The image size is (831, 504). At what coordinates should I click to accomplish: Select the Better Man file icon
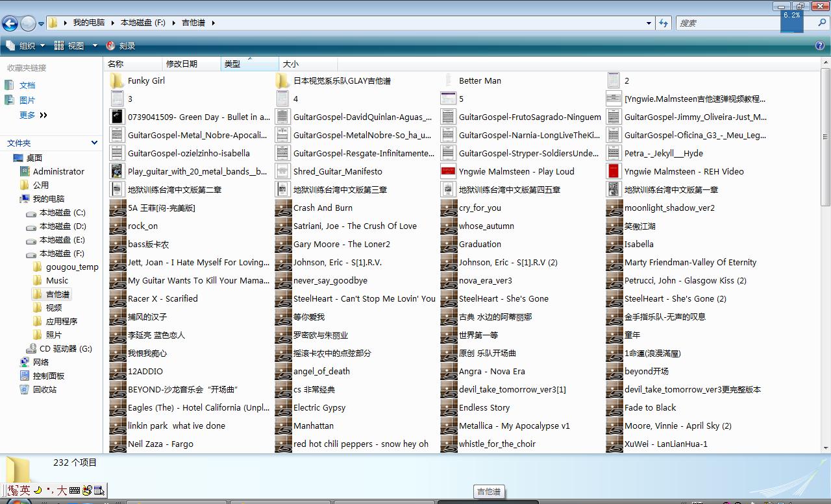pyautogui.click(x=448, y=80)
